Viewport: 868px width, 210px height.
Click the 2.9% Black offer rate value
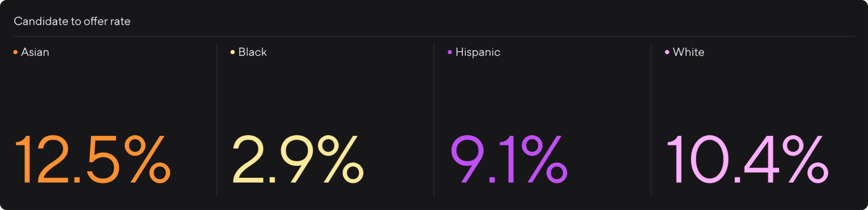tap(298, 159)
